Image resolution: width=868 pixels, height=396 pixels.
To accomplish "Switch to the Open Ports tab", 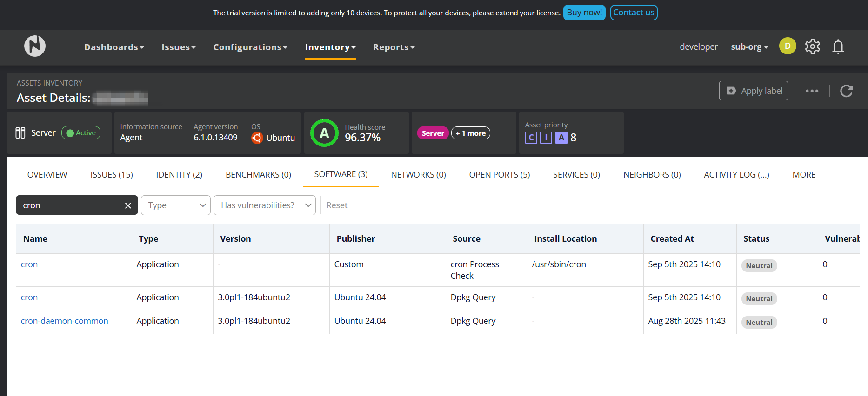I will pos(499,175).
